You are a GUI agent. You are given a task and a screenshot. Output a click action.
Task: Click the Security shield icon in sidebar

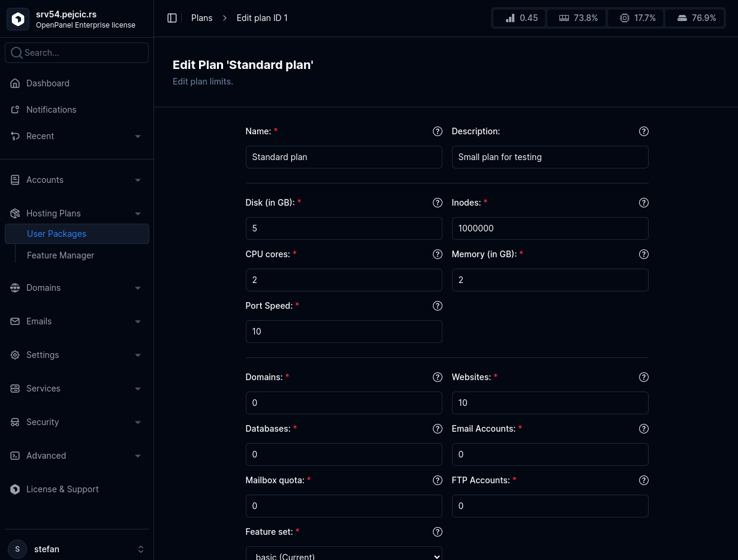click(x=15, y=422)
